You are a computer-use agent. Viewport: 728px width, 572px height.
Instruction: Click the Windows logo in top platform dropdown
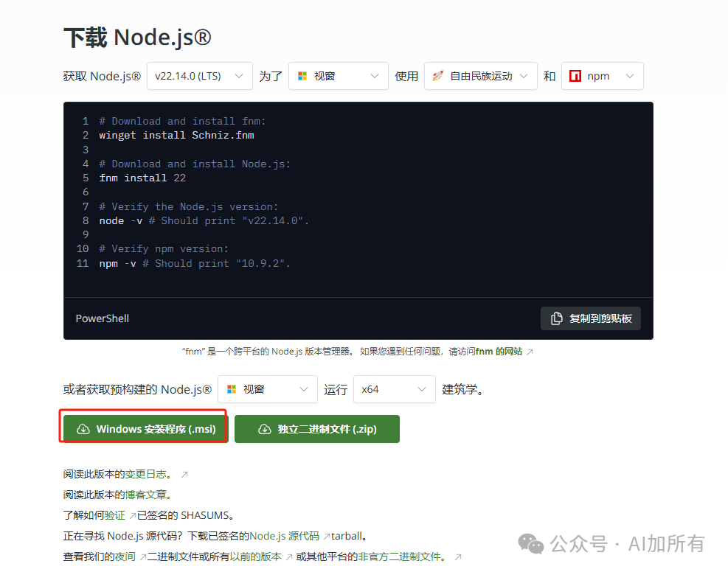(x=302, y=76)
